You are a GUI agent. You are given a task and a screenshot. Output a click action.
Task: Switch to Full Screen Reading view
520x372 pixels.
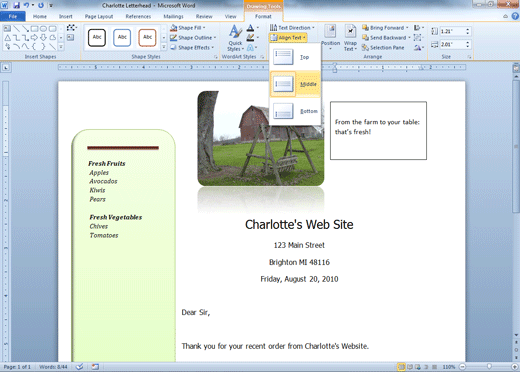tap(410, 367)
